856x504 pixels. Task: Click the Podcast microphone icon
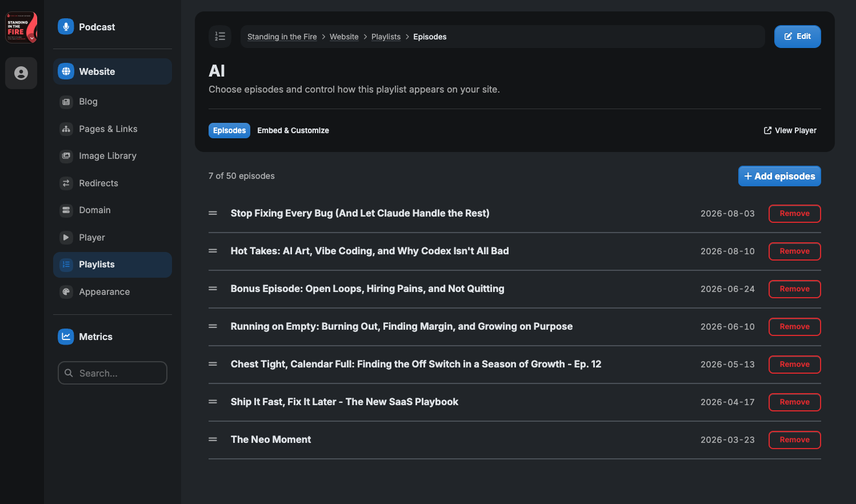coord(66,27)
